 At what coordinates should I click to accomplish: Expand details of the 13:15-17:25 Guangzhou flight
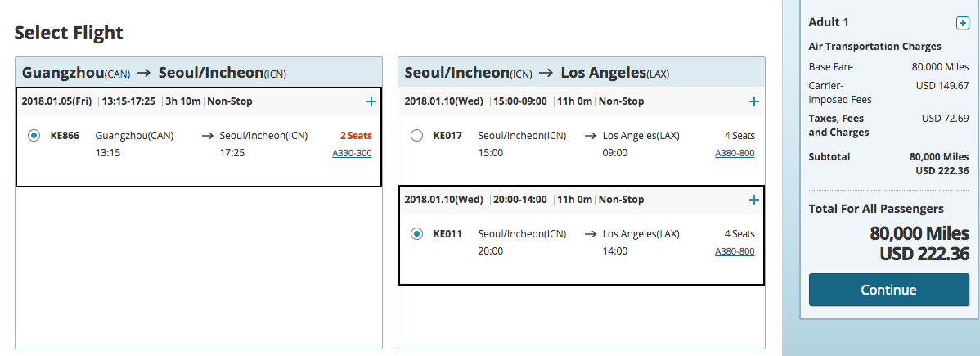(x=371, y=101)
